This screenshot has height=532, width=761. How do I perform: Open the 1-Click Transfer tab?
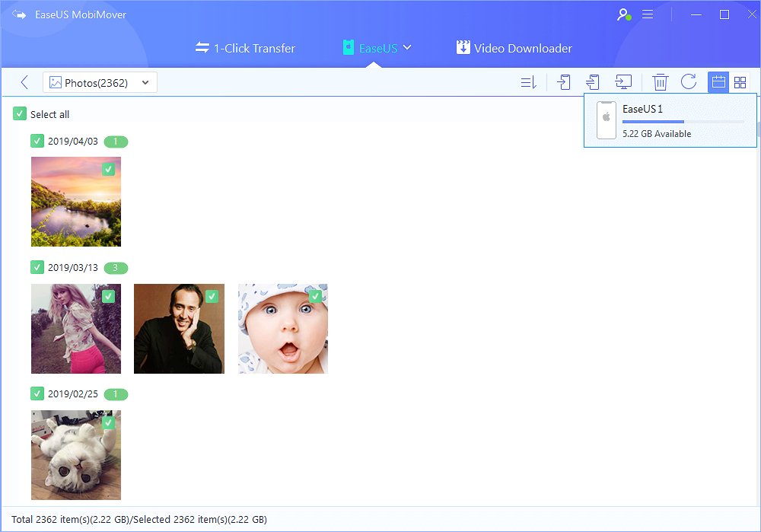pyautogui.click(x=245, y=48)
